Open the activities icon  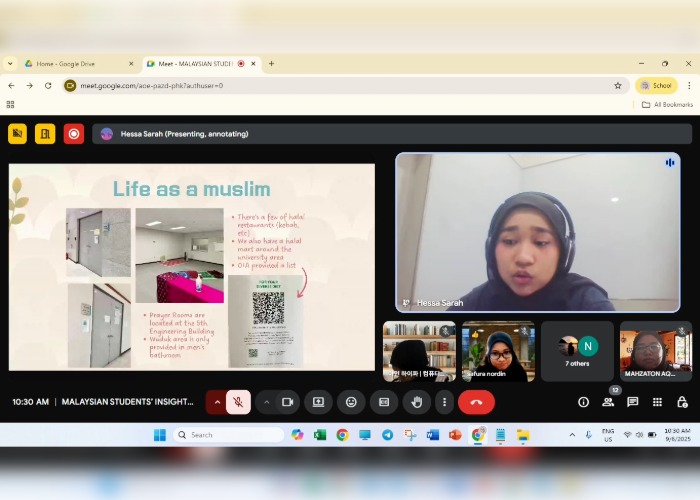click(x=657, y=402)
